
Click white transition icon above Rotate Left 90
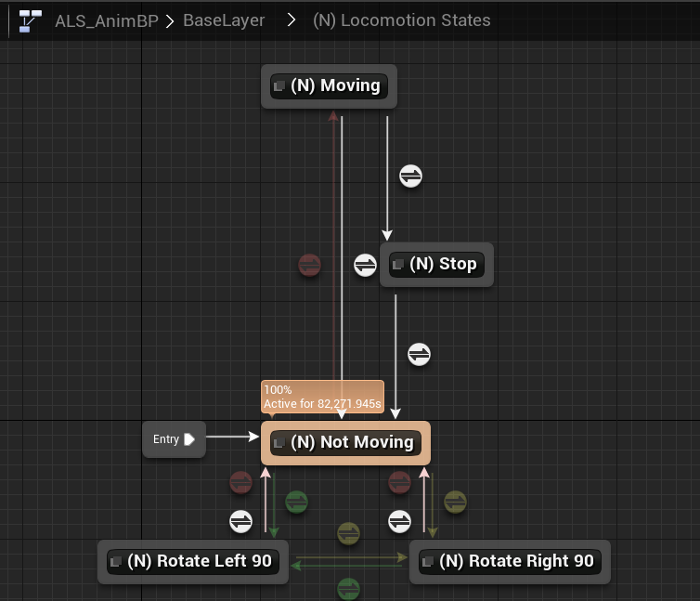pos(240,521)
